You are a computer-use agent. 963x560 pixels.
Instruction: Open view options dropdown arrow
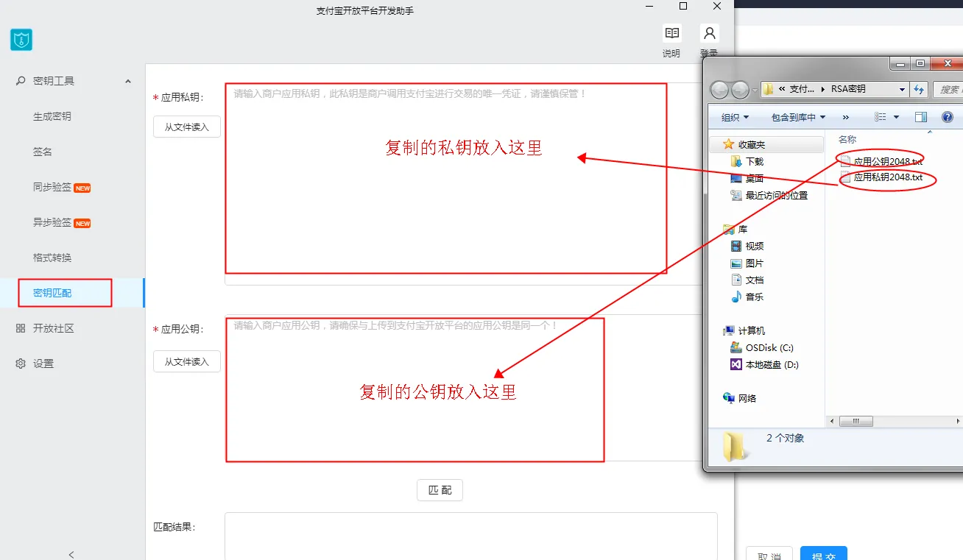click(896, 117)
